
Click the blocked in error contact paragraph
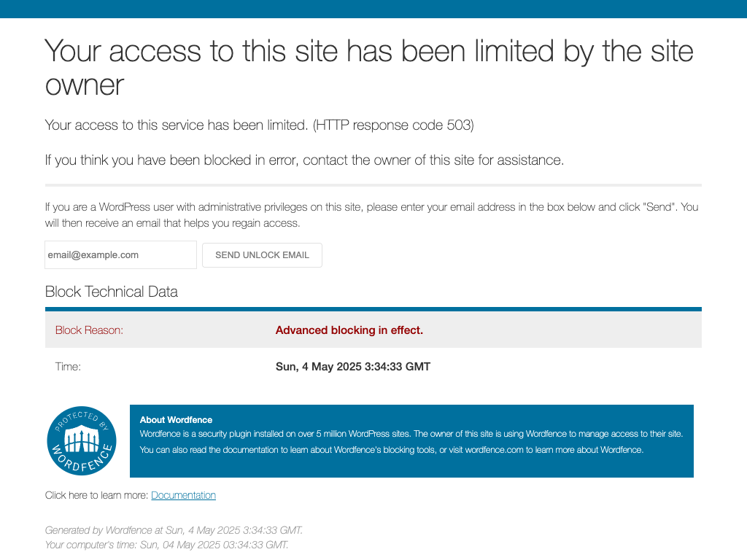(304, 160)
